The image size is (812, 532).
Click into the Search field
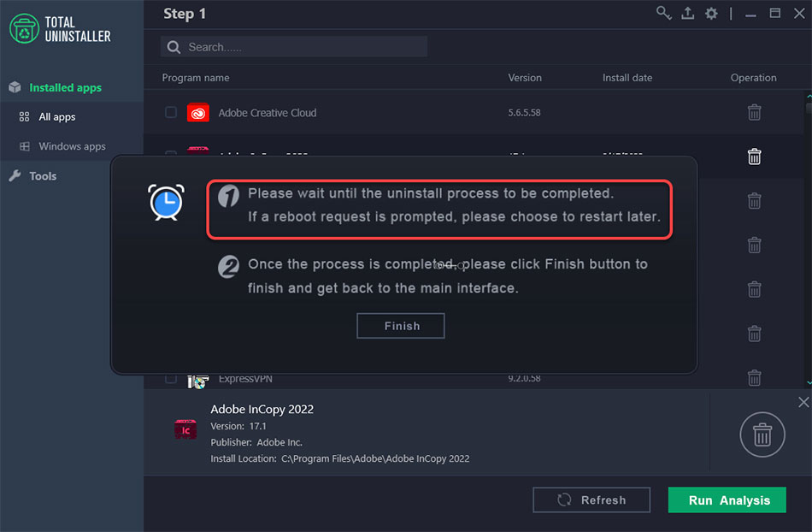click(x=294, y=47)
